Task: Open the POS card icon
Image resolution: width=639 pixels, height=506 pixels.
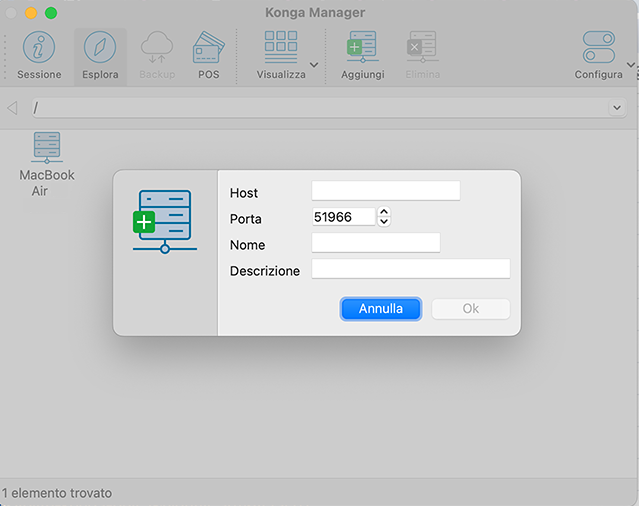Action: [x=208, y=47]
